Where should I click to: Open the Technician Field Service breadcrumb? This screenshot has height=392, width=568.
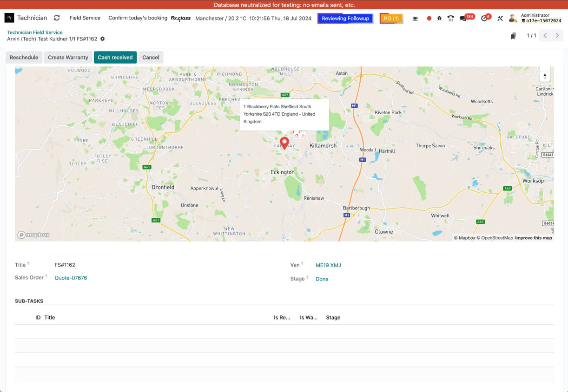click(x=35, y=33)
